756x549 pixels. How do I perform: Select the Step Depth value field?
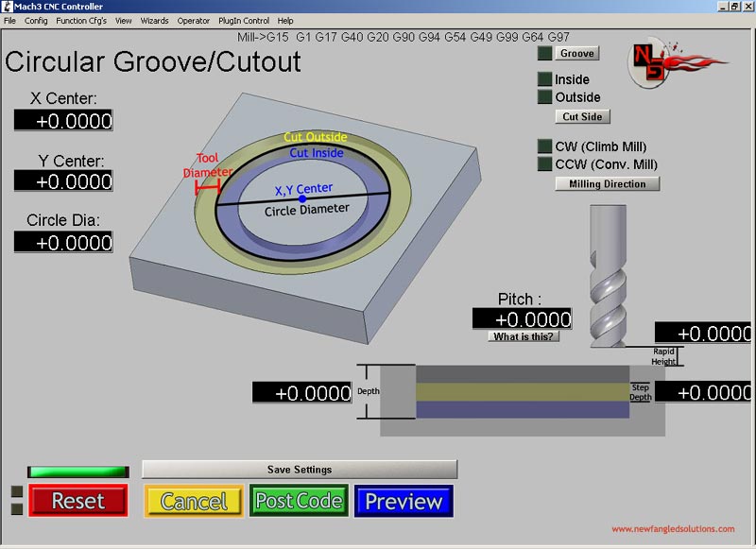702,392
